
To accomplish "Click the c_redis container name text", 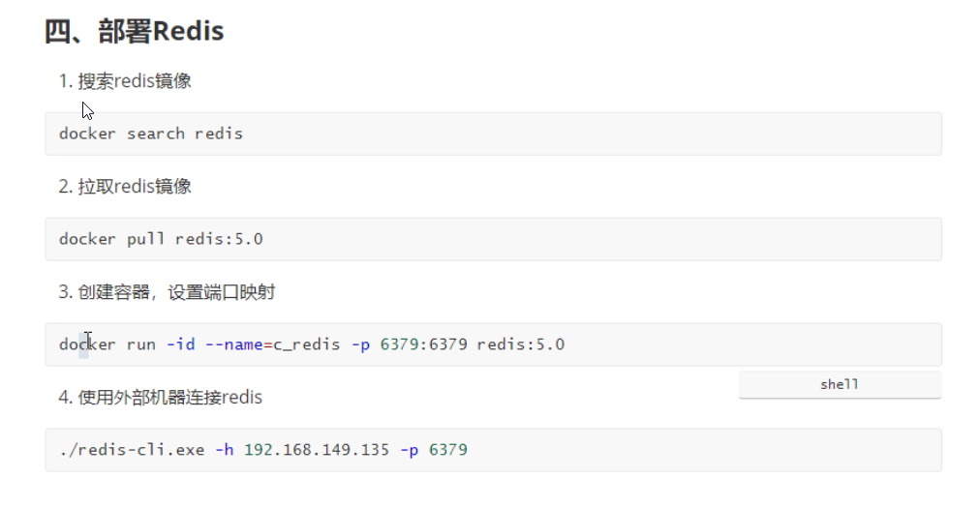I will pos(307,344).
